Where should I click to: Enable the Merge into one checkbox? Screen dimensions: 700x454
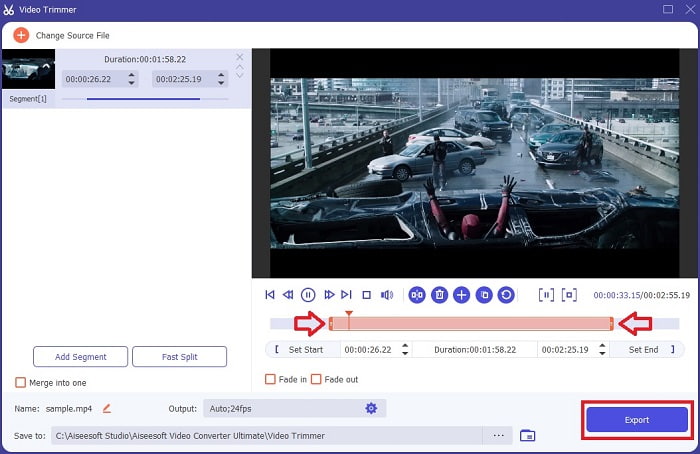[21, 383]
